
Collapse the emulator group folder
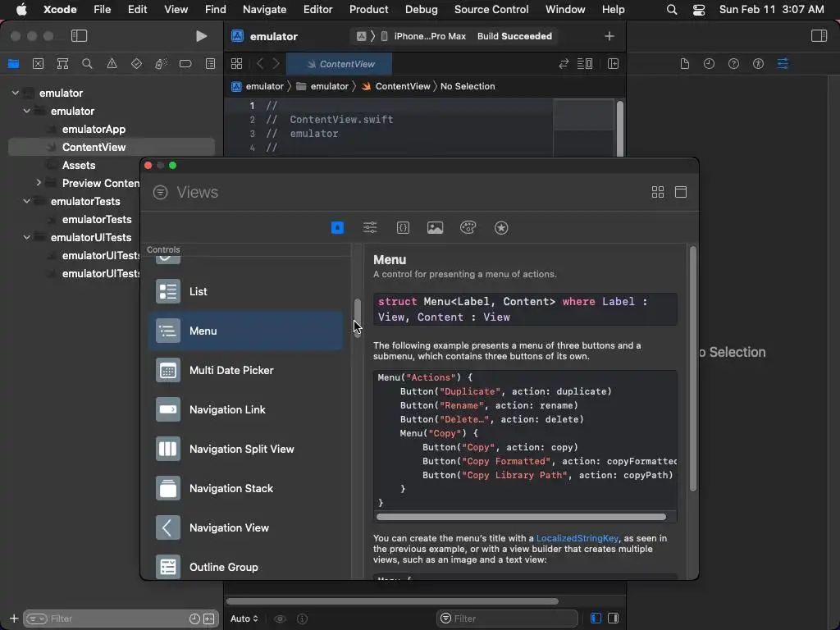coord(27,111)
